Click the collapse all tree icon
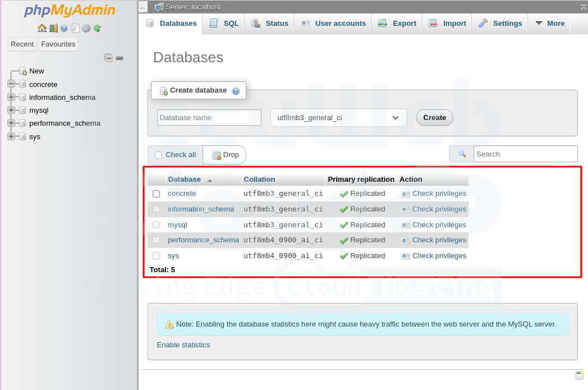Image resolution: width=588 pixels, height=390 pixels. [x=109, y=58]
